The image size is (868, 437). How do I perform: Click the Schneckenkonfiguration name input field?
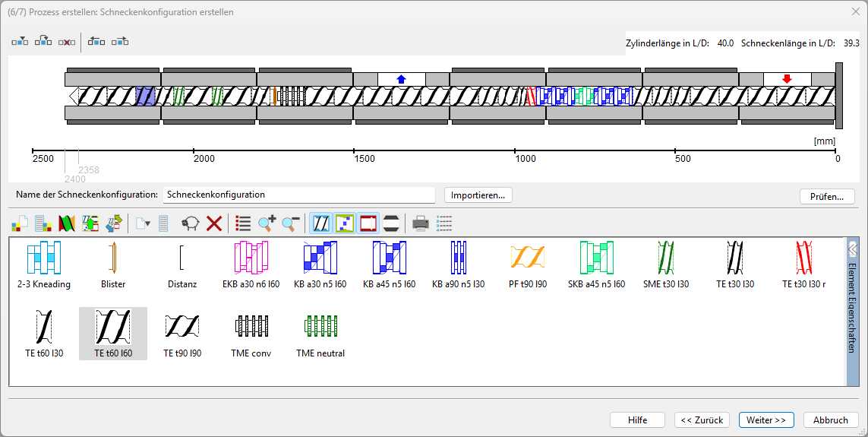pyautogui.click(x=299, y=195)
